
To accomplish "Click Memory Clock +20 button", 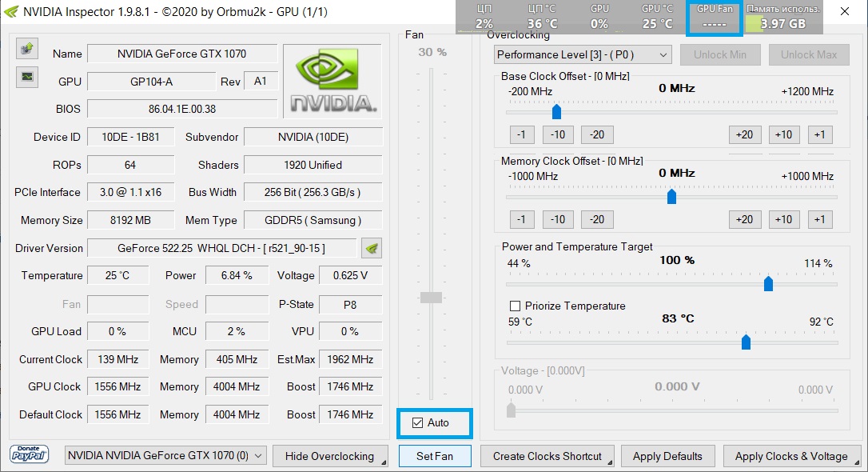I will coord(745,219).
